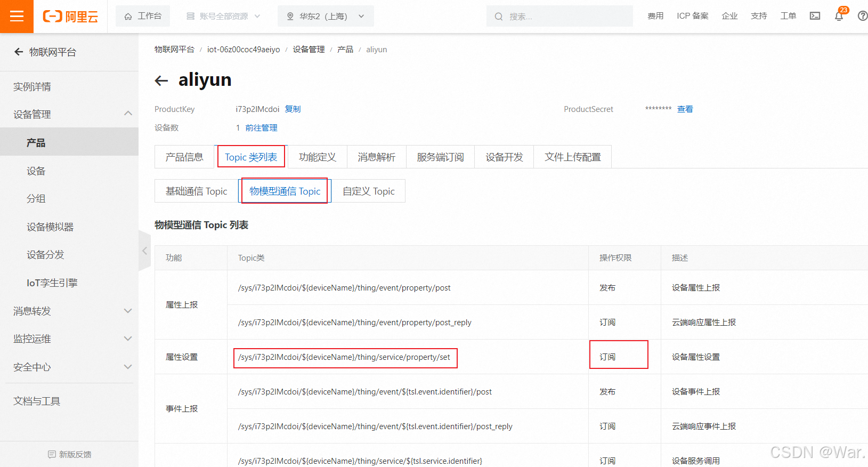Open the help question mark icon
Screen dimensions: 868x467
click(863, 16)
